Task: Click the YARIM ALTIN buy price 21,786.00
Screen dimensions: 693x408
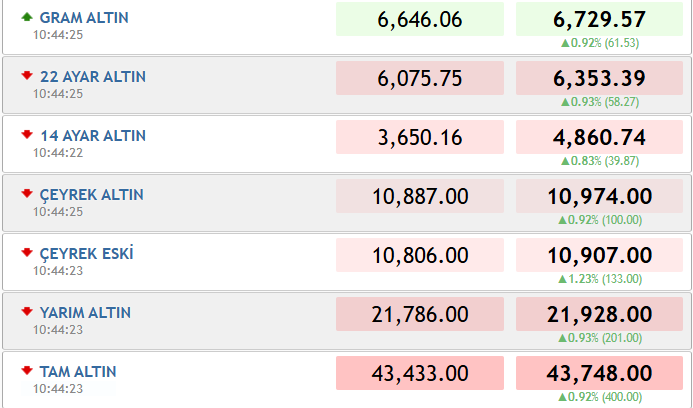Action: pos(420,314)
